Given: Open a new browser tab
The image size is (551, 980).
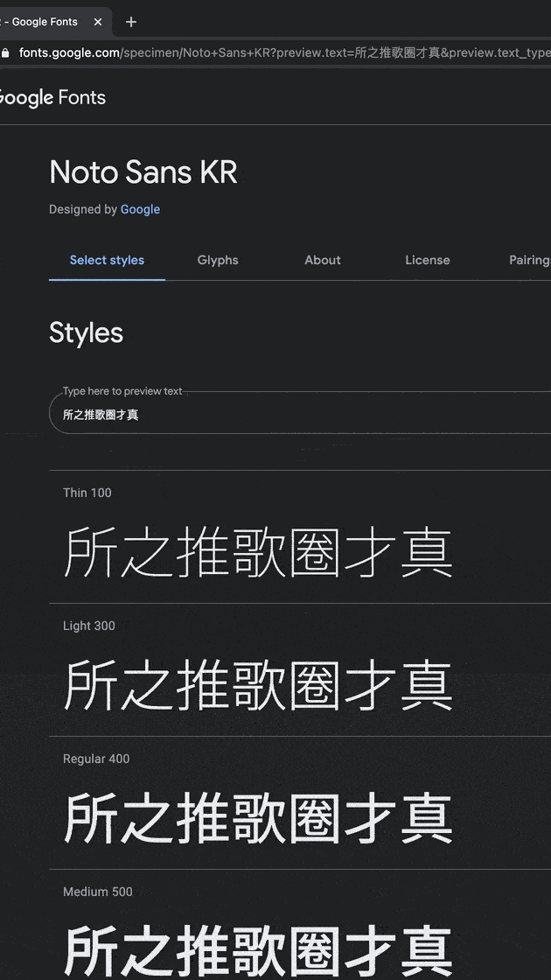Looking at the screenshot, I should (x=131, y=22).
